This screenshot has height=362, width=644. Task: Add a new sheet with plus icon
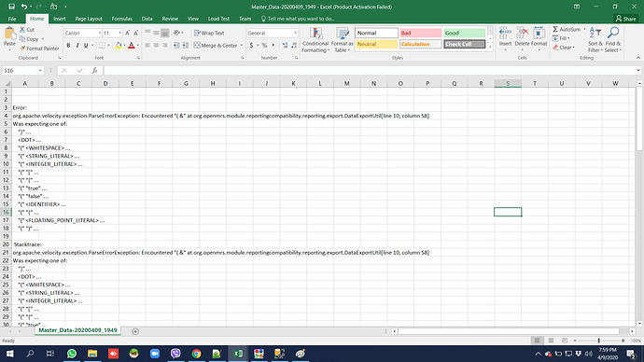135,331
